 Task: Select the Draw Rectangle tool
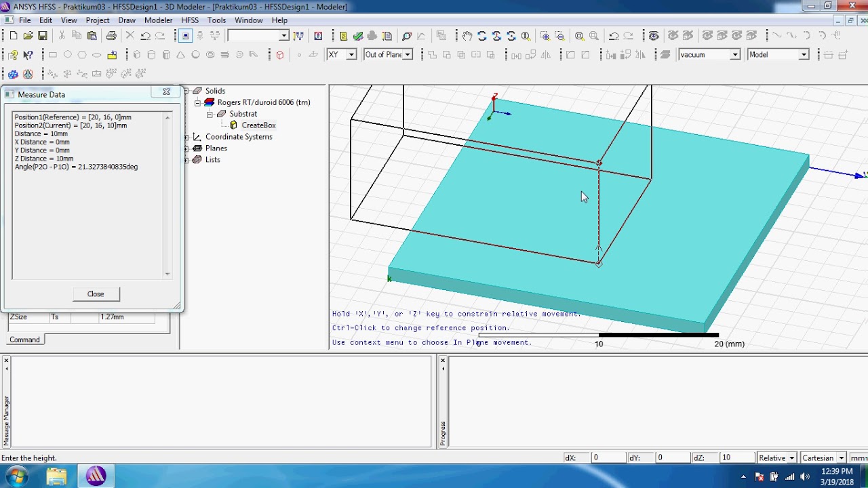click(53, 55)
